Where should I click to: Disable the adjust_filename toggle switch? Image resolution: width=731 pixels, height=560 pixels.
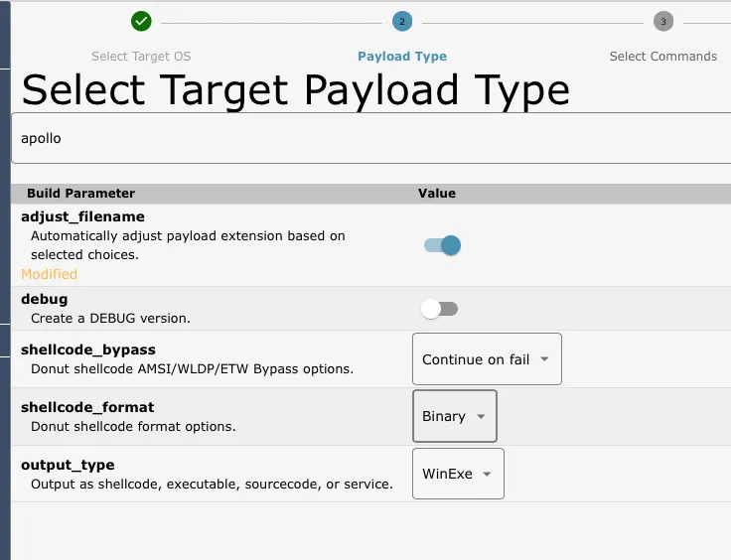tap(442, 245)
